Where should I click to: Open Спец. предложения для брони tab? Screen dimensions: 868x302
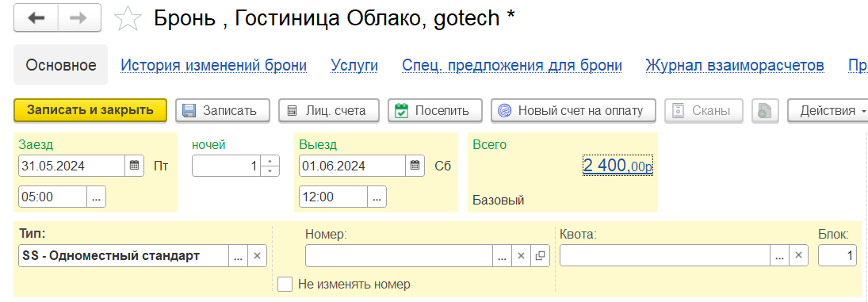click(512, 65)
